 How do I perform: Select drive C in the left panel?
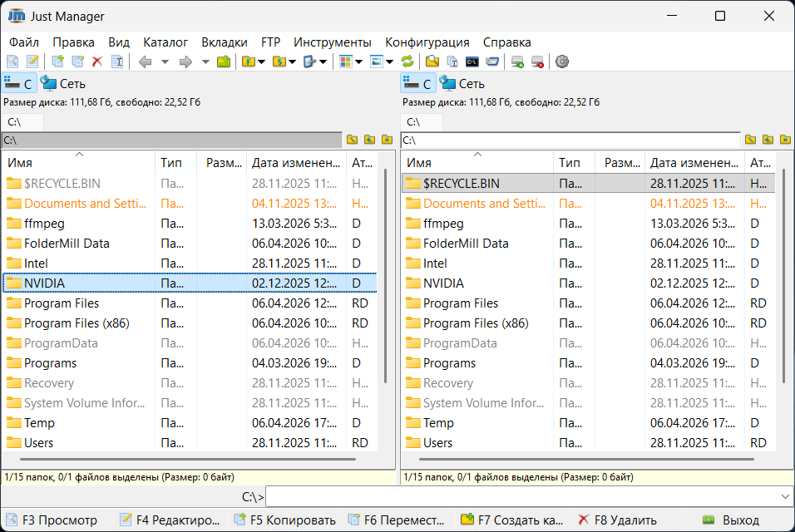pos(19,84)
